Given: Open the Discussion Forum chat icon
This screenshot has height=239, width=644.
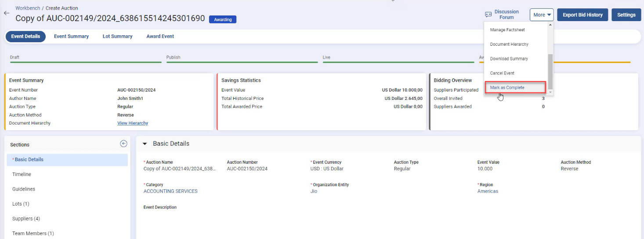Looking at the screenshot, I should click(x=488, y=15).
